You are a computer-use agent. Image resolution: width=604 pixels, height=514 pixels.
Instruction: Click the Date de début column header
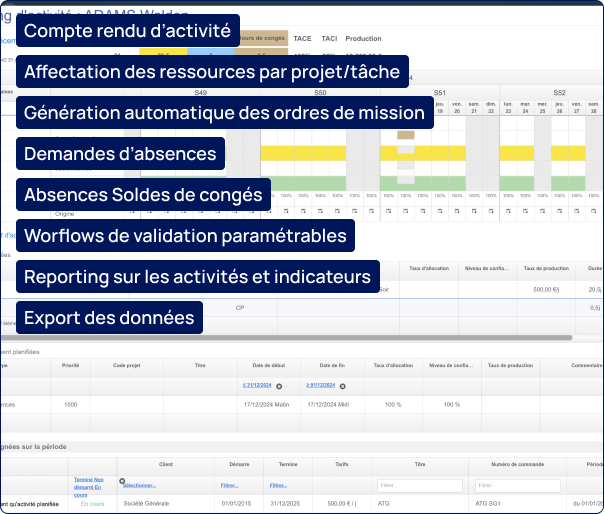click(x=269, y=366)
